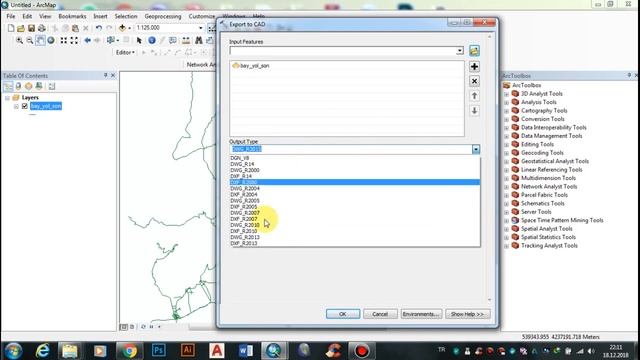Select the Zoom Out tool
This screenshot has width=640, height=360.
click(30, 40)
